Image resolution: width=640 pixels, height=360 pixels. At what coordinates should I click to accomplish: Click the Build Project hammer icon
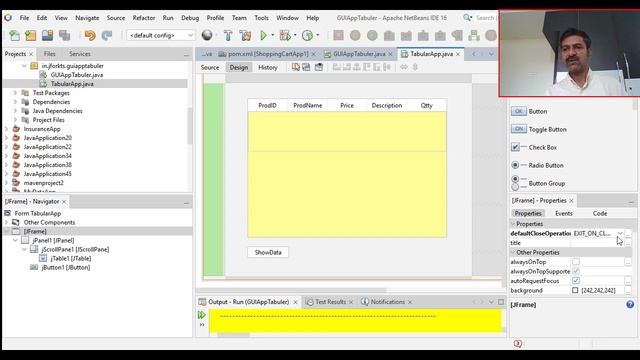(228, 36)
